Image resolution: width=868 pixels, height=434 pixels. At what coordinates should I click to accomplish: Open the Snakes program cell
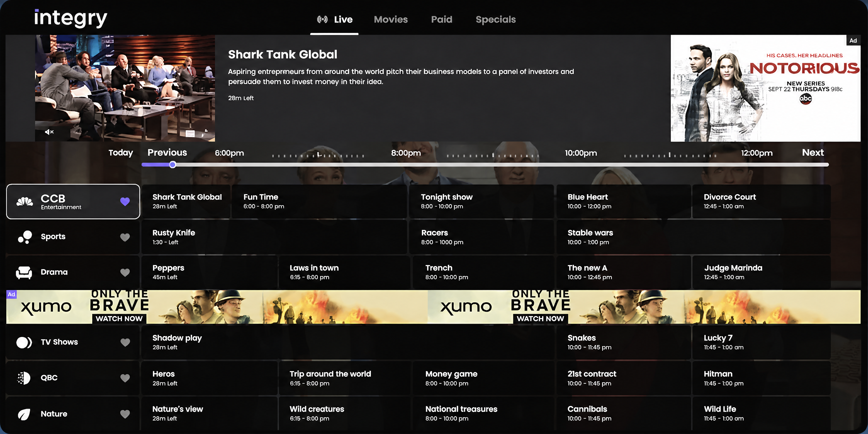[x=623, y=342]
